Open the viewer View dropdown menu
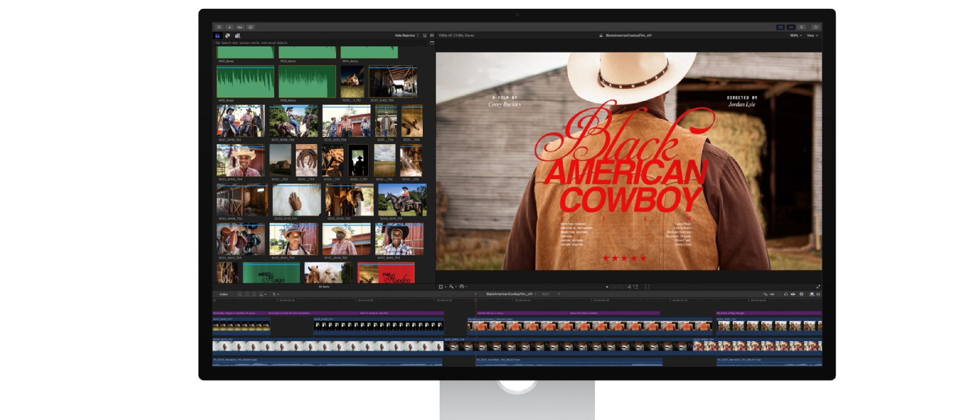Viewport: 980px width, 420px height. pyautogui.click(x=812, y=35)
